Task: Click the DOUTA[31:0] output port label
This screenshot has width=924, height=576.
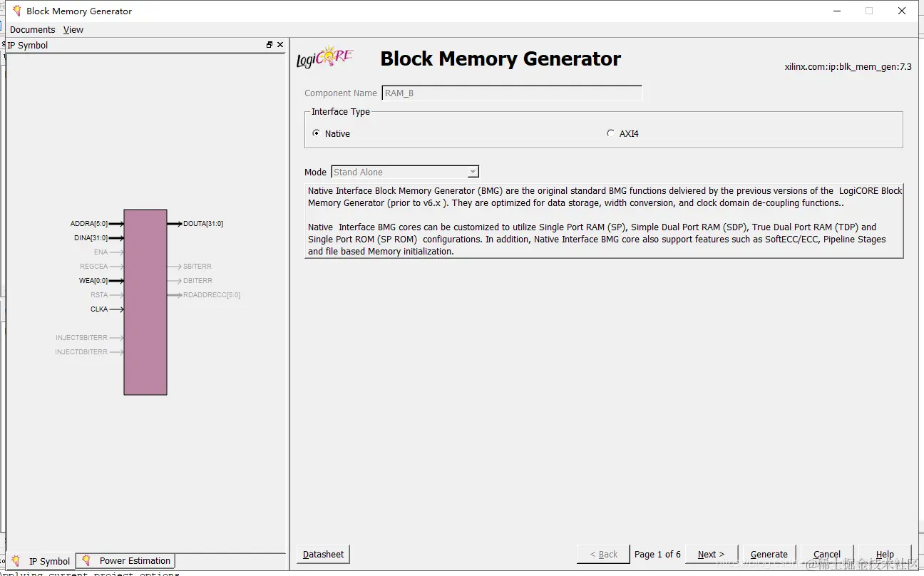Action: (203, 224)
